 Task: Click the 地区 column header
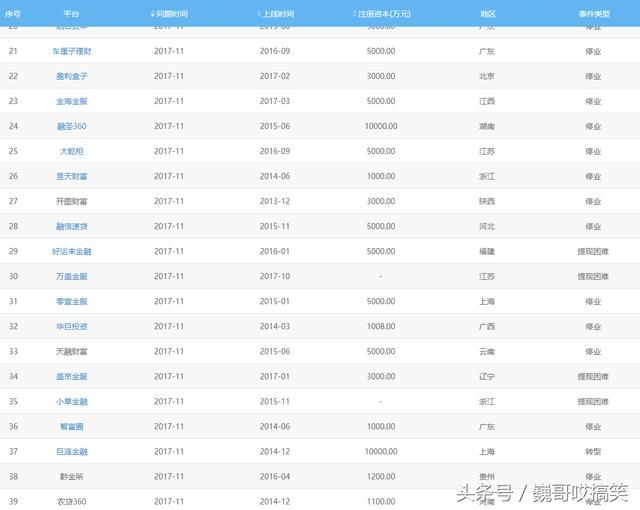point(487,14)
